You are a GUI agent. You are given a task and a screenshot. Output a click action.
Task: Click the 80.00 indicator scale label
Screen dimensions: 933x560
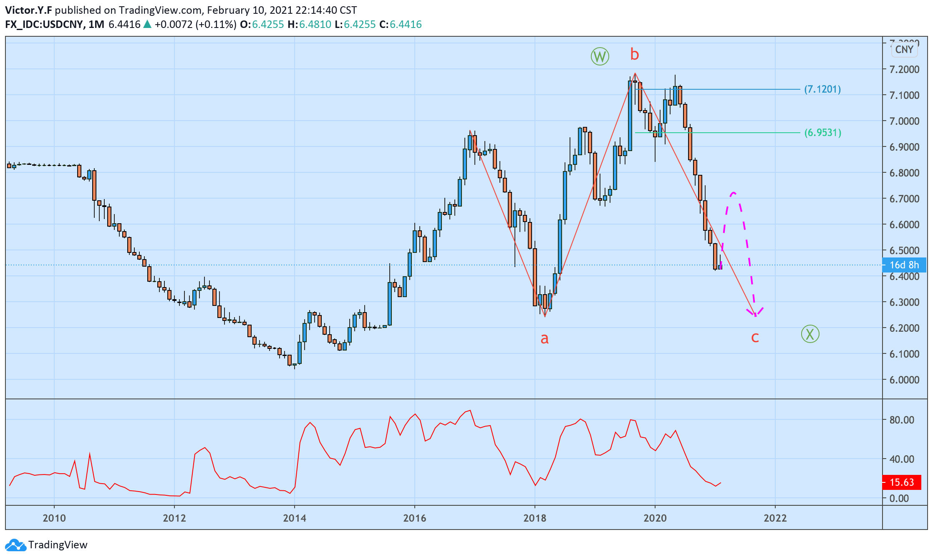902,420
